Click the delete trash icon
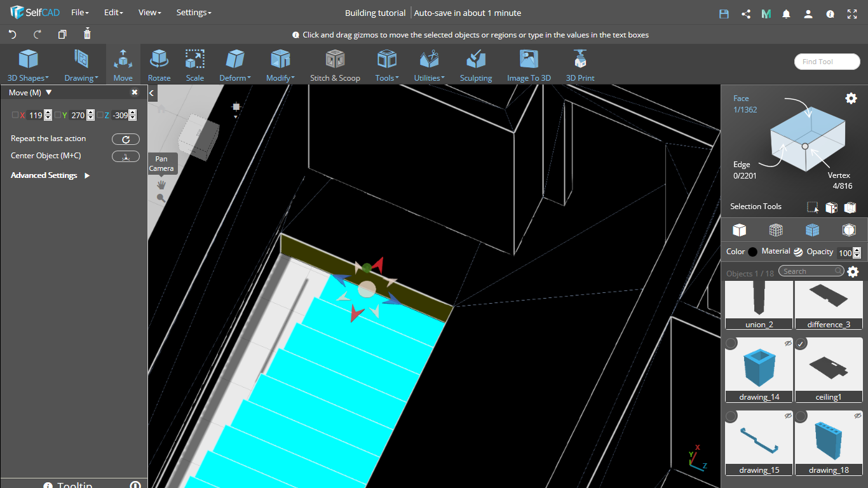 pos(87,34)
